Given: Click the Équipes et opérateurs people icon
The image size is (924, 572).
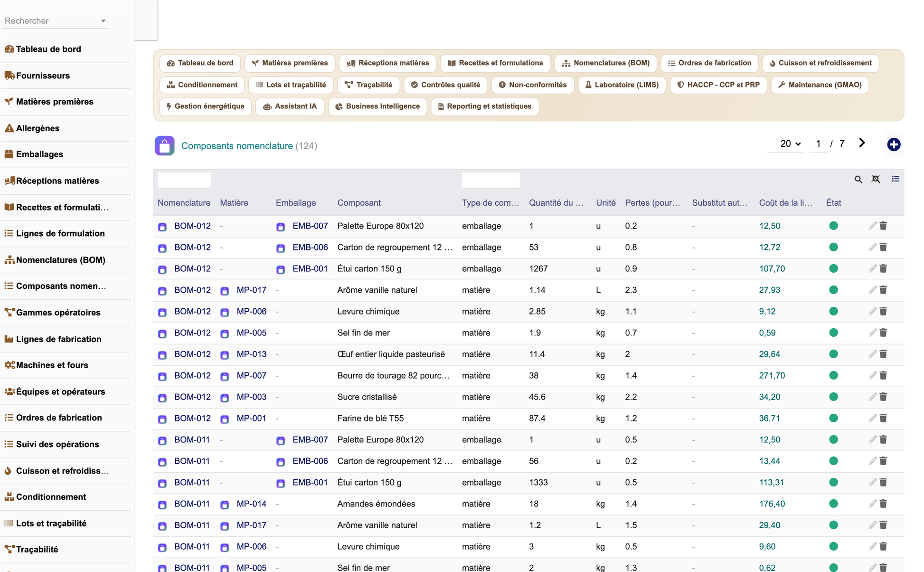Looking at the screenshot, I should [x=9, y=391].
